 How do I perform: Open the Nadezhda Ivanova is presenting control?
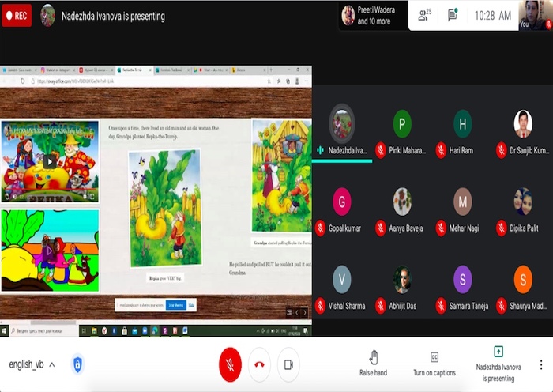(498, 364)
